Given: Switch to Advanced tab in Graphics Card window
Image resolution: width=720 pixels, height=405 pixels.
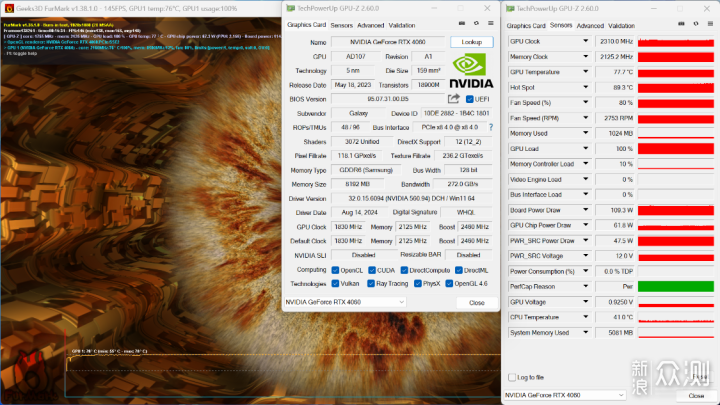Looking at the screenshot, I should pyautogui.click(x=370, y=25).
